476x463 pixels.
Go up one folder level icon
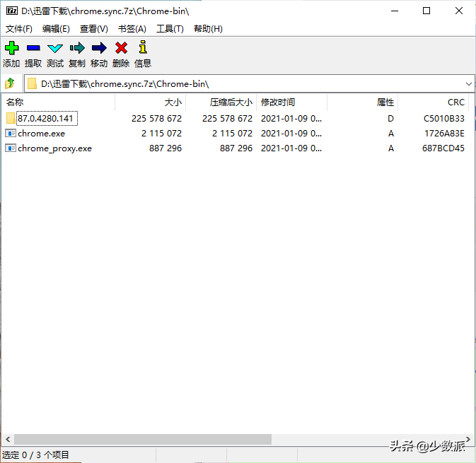pos(10,83)
